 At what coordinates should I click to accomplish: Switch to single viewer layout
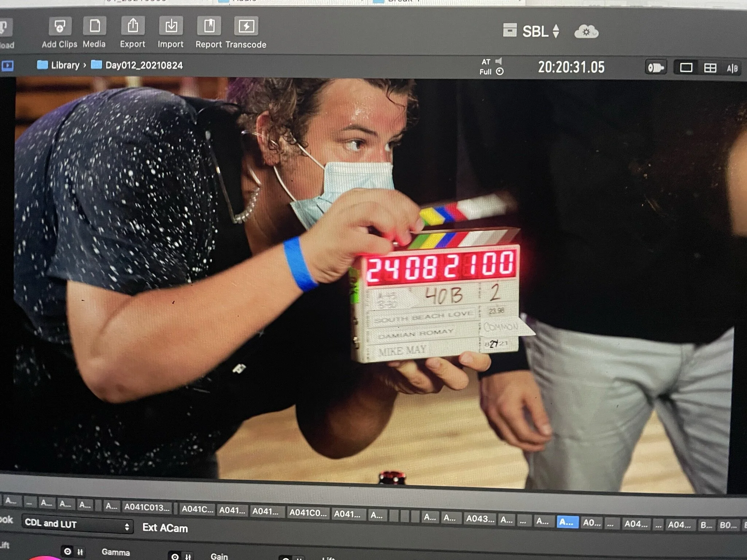tap(686, 68)
